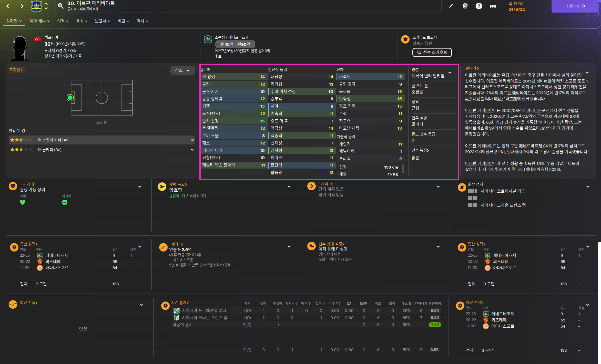Click the scout report star icon
The width and height of the screenshot is (601, 364).
[405, 39]
